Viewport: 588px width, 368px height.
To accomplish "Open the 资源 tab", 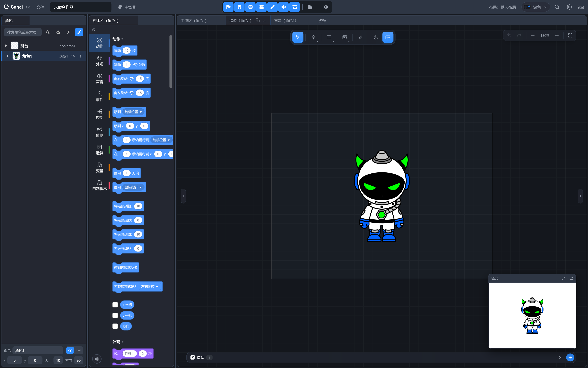I will 322,21.
